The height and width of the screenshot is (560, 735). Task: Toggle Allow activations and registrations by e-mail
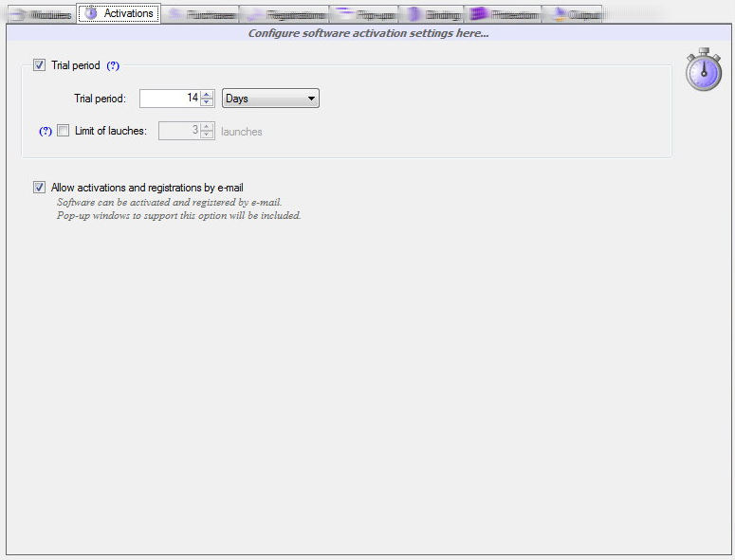point(40,188)
